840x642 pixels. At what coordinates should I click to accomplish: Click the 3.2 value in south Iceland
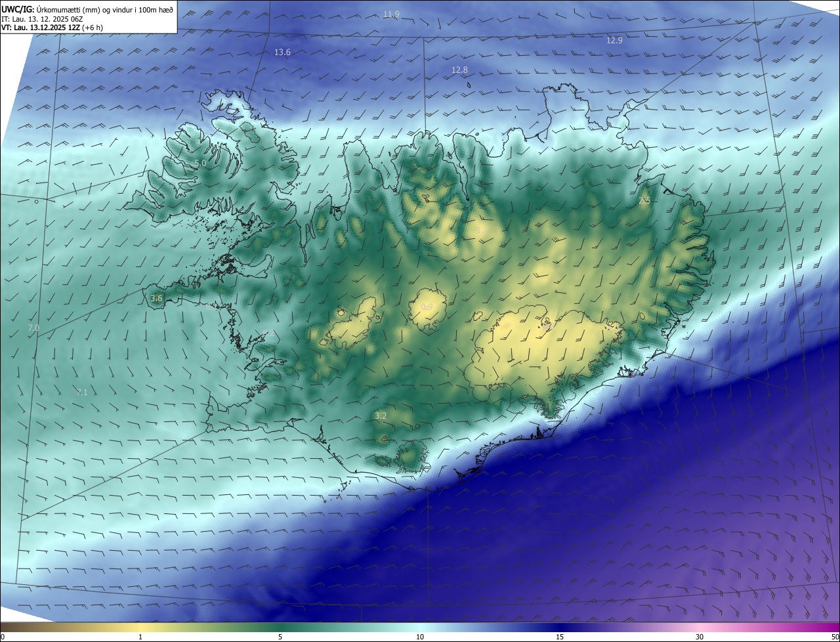pyautogui.click(x=381, y=416)
